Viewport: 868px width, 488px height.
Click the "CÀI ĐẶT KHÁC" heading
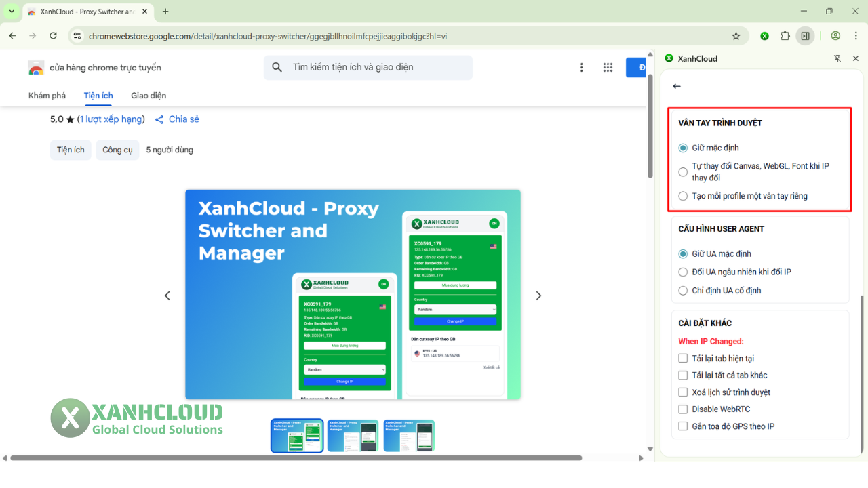tap(705, 323)
